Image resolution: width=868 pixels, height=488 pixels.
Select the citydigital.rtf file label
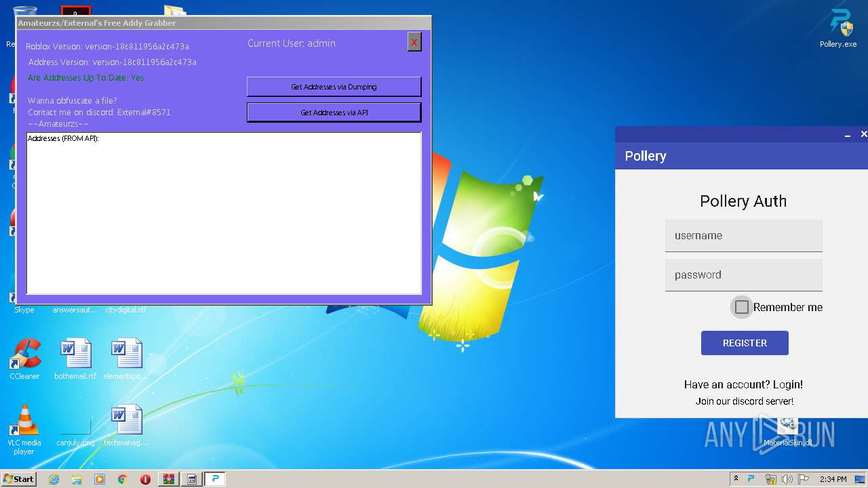125,310
